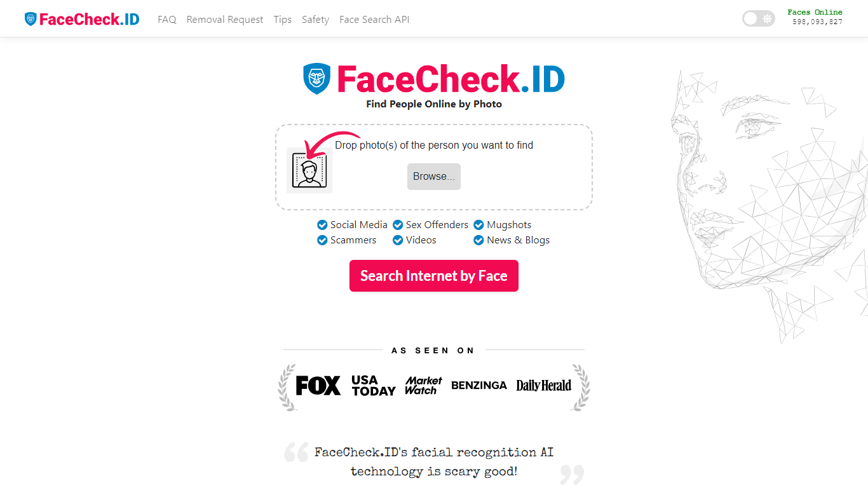Open the FAQ menu item
868x488 pixels.
click(167, 20)
